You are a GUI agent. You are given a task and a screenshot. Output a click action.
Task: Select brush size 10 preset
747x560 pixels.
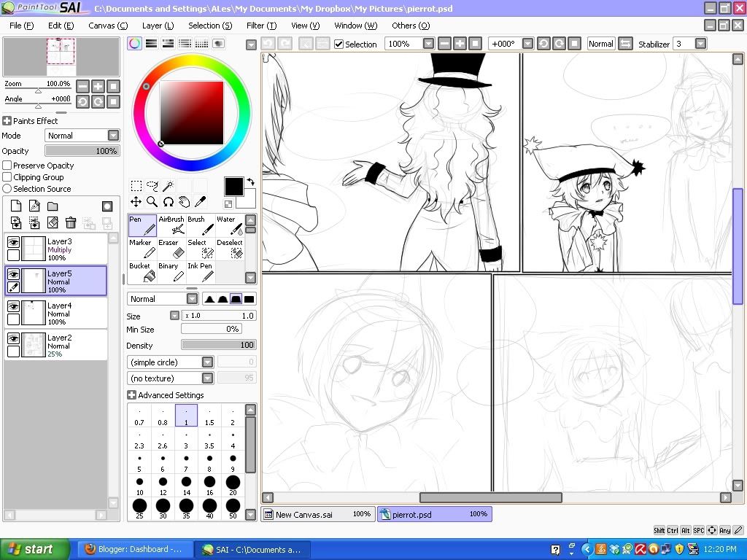tap(139, 483)
